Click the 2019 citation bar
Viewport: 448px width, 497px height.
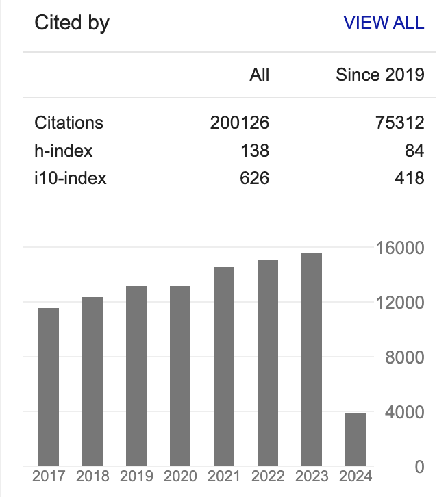click(x=136, y=376)
